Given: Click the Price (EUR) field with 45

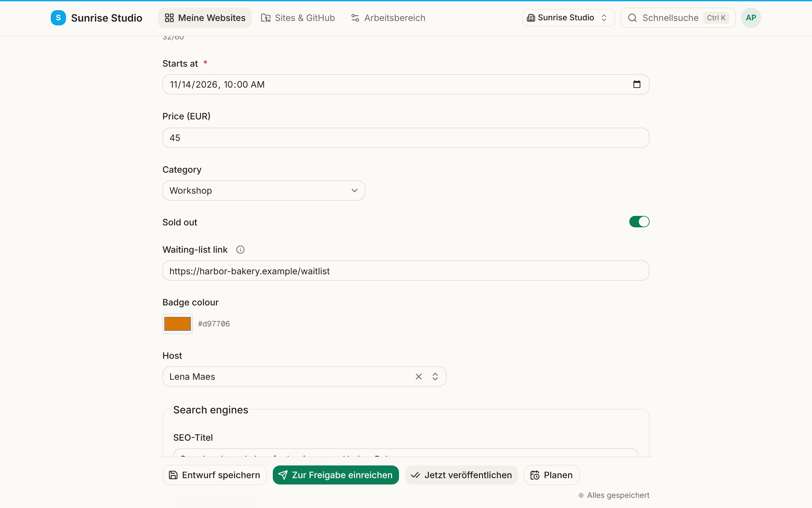Looking at the screenshot, I should 406,138.
